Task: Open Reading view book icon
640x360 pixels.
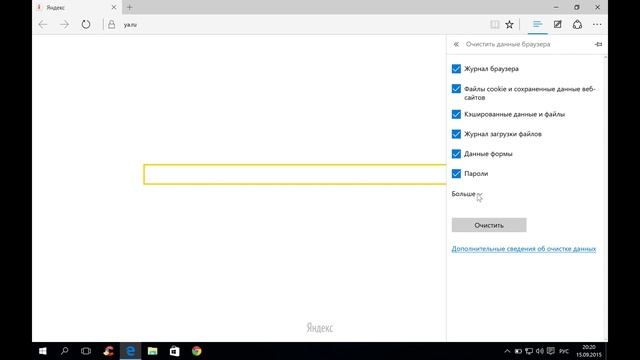Action: 495,24
